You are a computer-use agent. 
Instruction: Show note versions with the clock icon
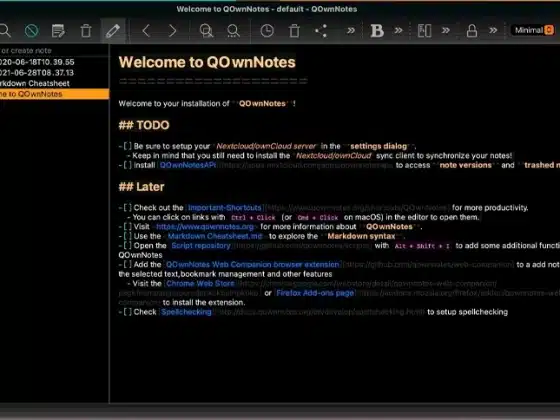point(267,31)
